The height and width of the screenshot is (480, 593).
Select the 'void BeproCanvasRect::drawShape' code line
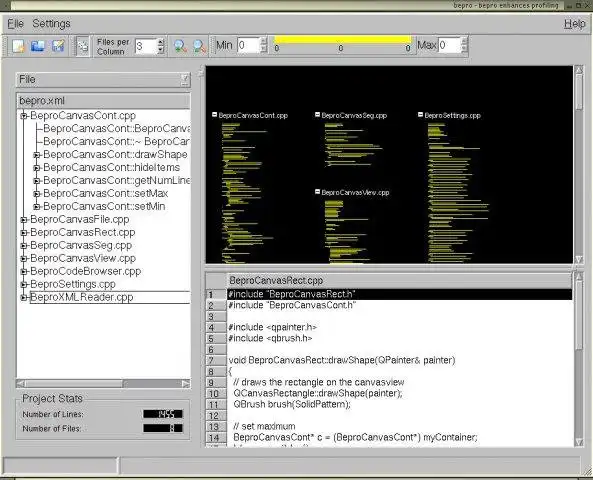[x=342, y=360]
